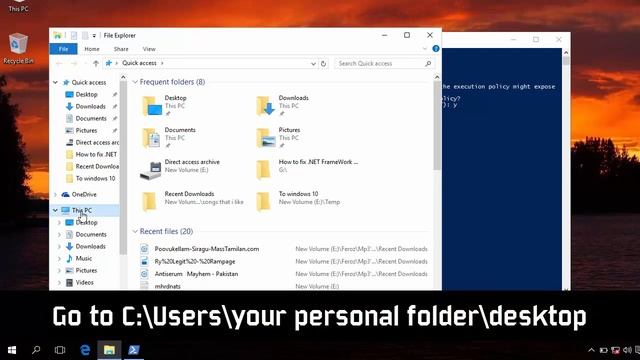Switch to PowerShell via taskbar icon
This screenshot has height=360, width=640.
[x=133, y=350]
